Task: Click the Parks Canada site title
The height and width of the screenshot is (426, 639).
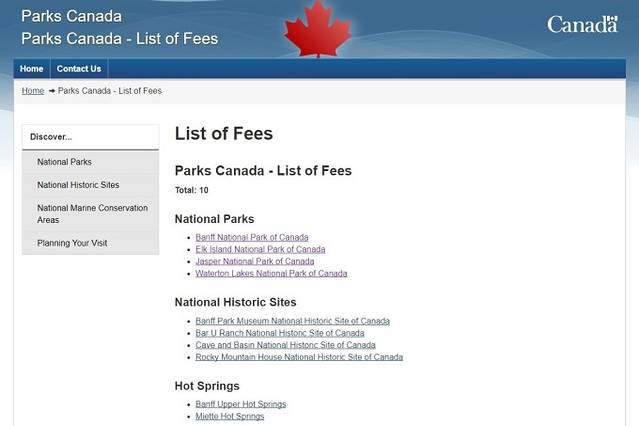Action: coord(72,17)
